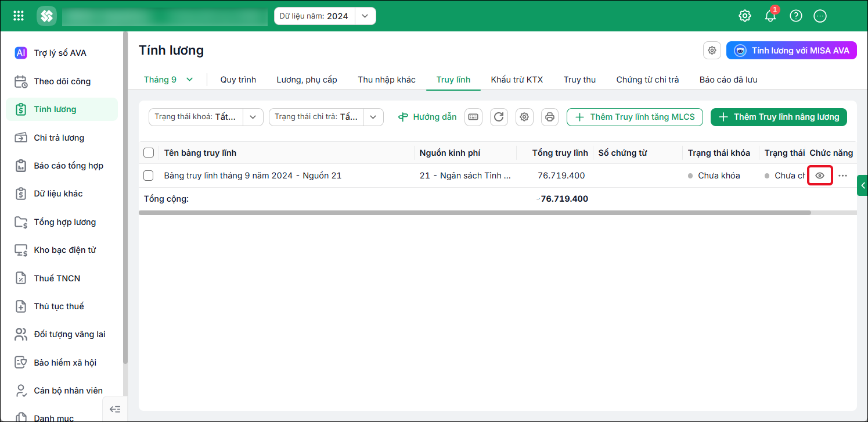The height and width of the screenshot is (422, 868).
Task: Click the sidebar vertical scrollbar
Action: [125, 198]
